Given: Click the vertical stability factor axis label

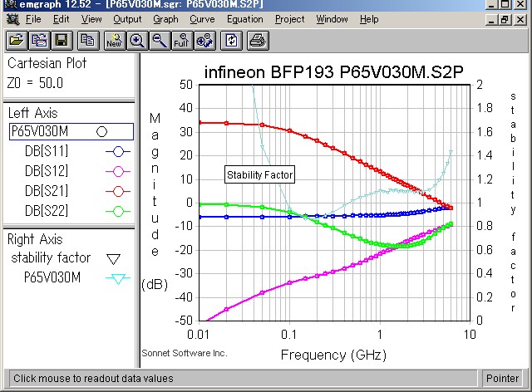Looking at the screenshot, I should coord(513,202).
